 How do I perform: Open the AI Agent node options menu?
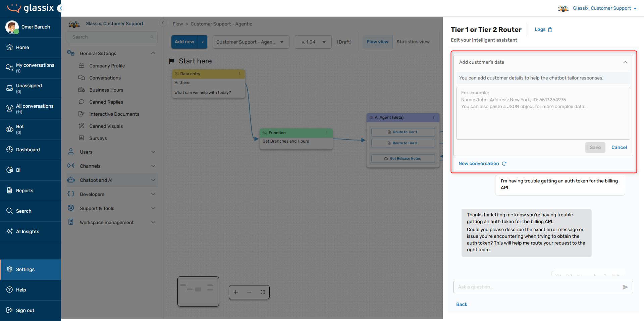click(x=434, y=117)
